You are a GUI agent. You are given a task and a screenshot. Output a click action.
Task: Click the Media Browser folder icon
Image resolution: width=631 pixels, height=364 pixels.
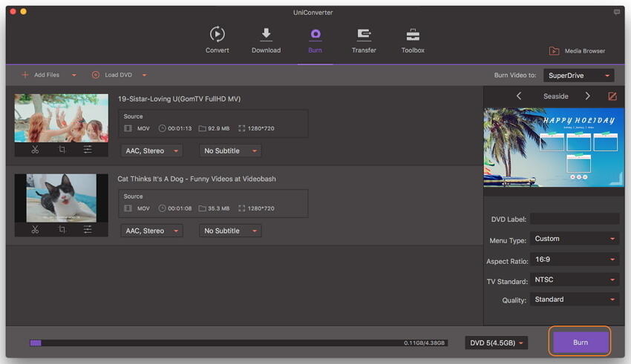[x=554, y=51]
